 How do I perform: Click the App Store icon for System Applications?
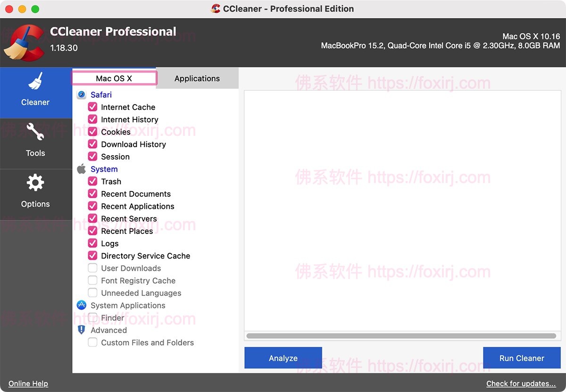pos(82,306)
